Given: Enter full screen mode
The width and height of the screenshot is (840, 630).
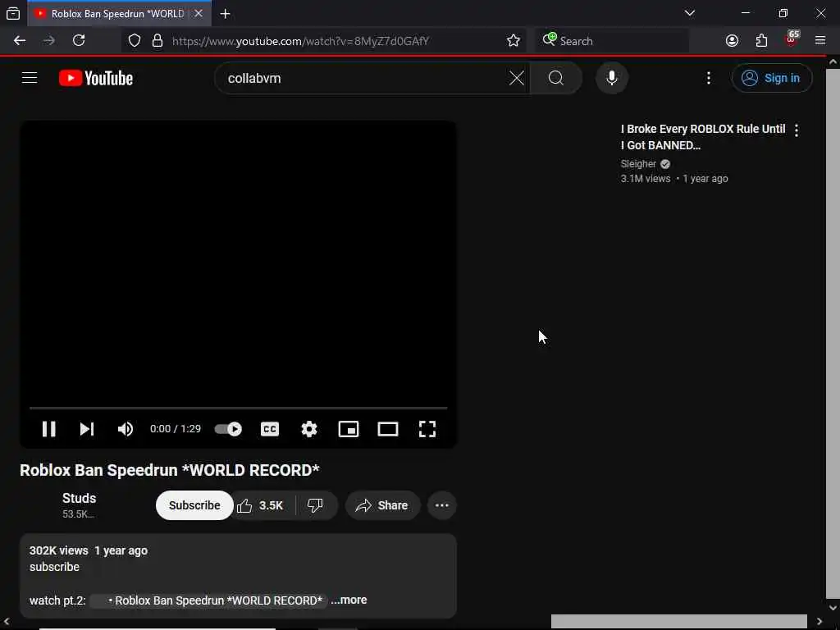Looking at the screenshot, I should [x=427, y=428].
